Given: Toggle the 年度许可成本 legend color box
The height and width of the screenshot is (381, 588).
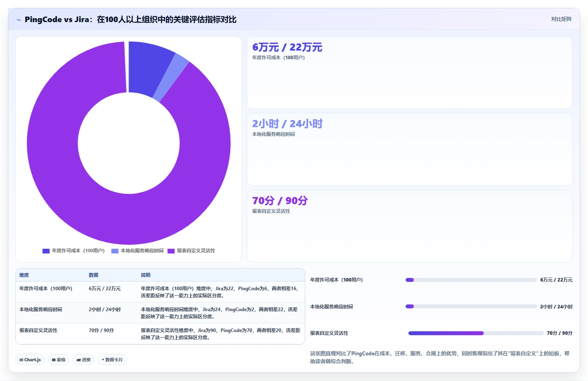Looking at the screenshot, I should click(46, 251).
